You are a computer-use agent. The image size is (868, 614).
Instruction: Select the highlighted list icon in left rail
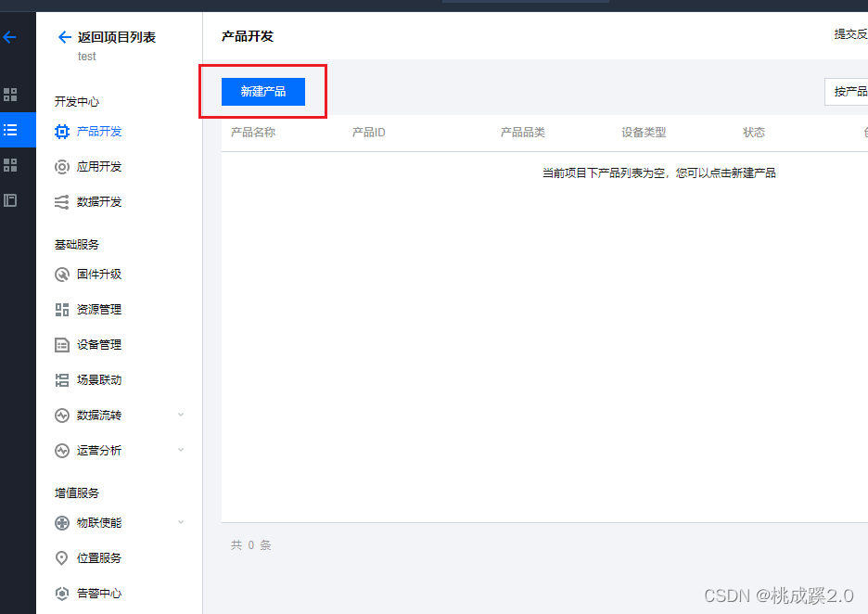click(x=17, y=130)
